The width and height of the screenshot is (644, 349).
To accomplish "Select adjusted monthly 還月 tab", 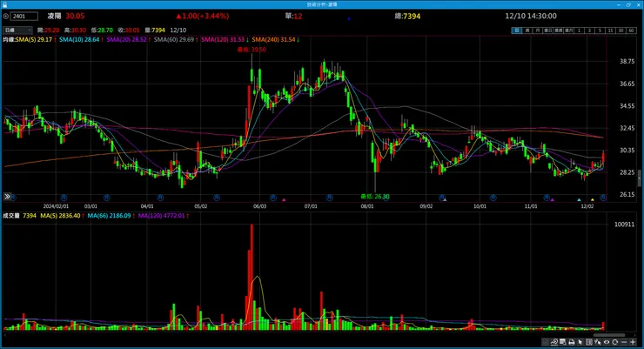I will coord(568,30).
